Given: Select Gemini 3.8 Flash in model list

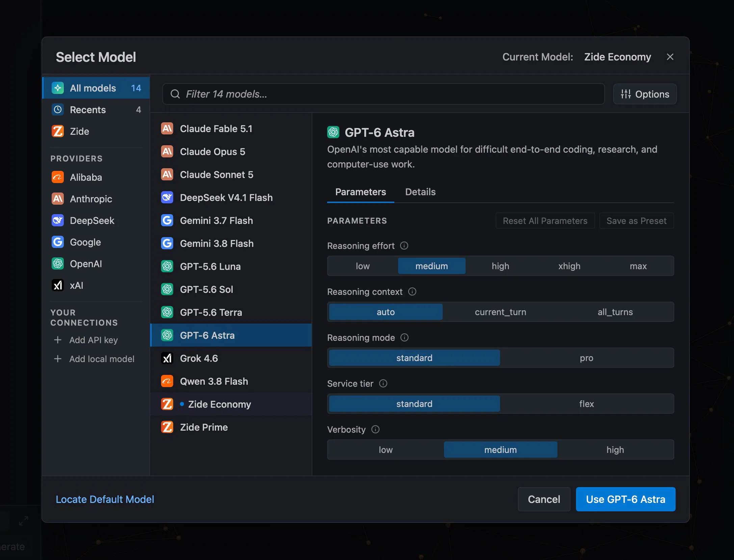Looking at the screenshot, I should (231, 244).
